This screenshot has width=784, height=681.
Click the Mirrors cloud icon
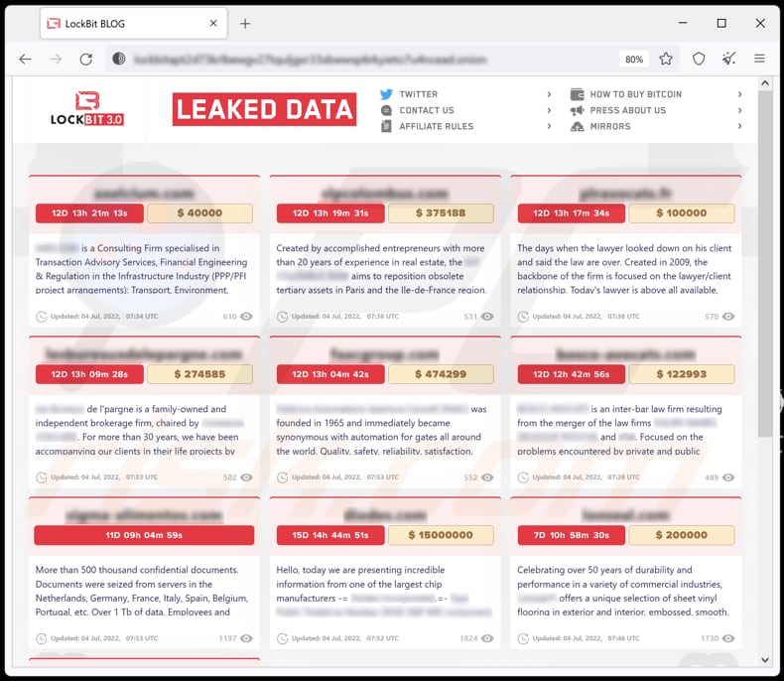[577, 126]
